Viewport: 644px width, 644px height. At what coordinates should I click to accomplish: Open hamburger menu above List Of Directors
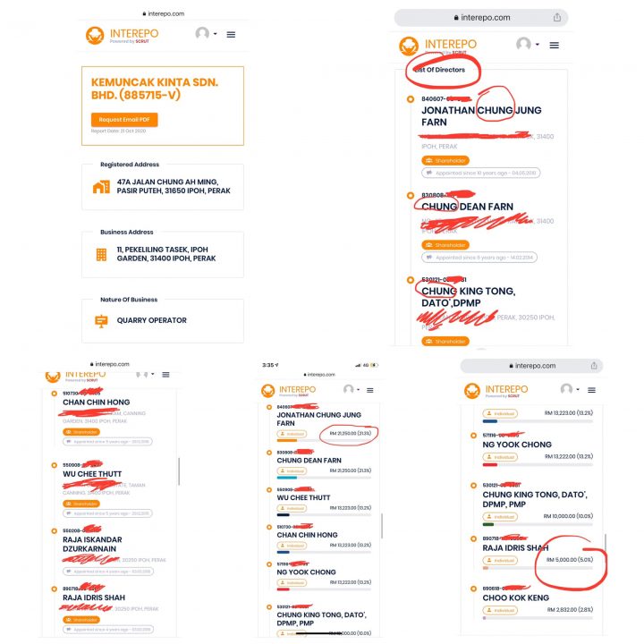554,46
